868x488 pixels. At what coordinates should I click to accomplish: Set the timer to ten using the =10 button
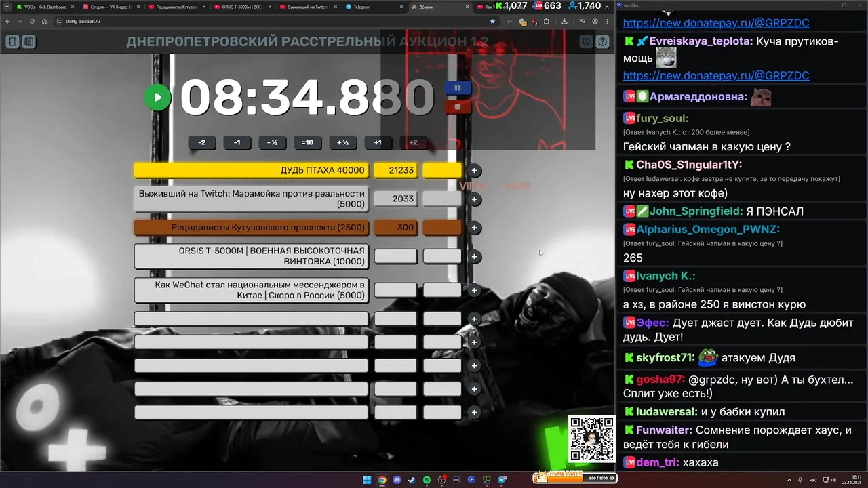(307, 142)
